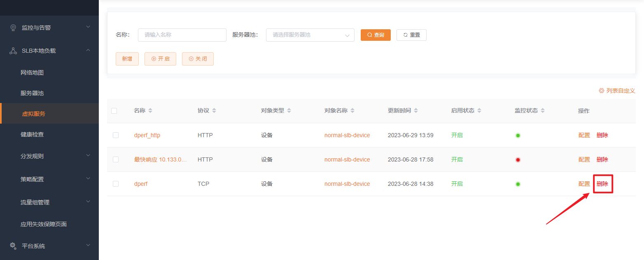Sort by 更新时间 column sort icon
The image size is (644, 260).
tap(416, 111)
